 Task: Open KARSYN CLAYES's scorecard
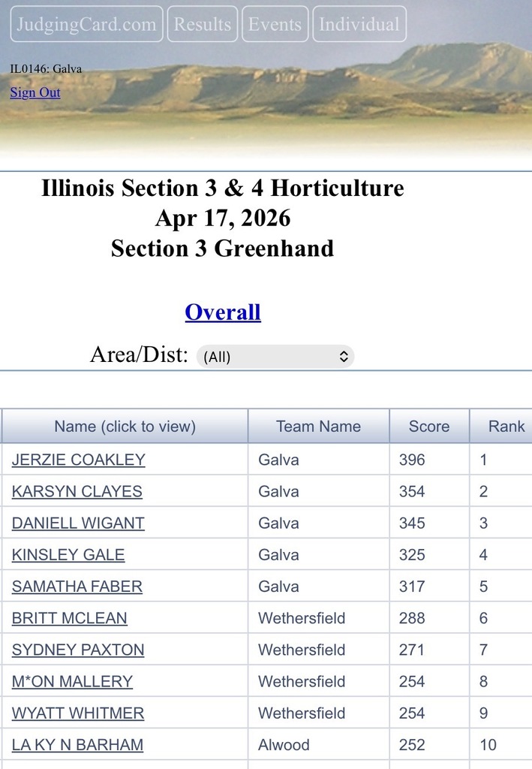pyautogui.click(x=76, y=491)
